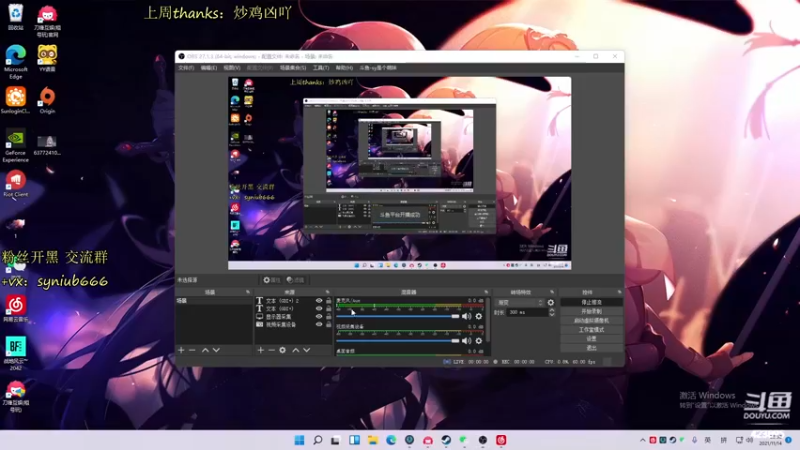The width and height of the screenshot is (800, 450).
Task: Click the transition duration 300 ms field
Action: click(x=527, y=312)
